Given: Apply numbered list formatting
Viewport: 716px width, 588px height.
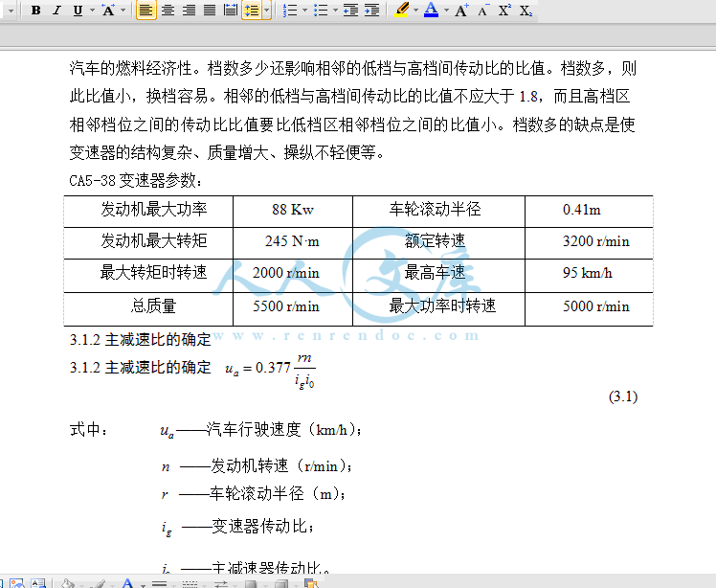Looking at the screenshot, I should coord(290,10).
